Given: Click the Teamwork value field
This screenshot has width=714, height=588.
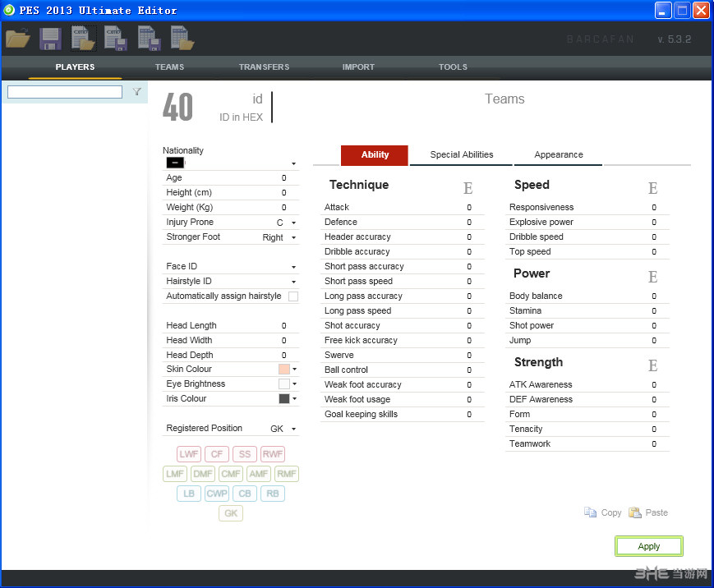Looking at the screenshot, I should [x=653, y=443].
